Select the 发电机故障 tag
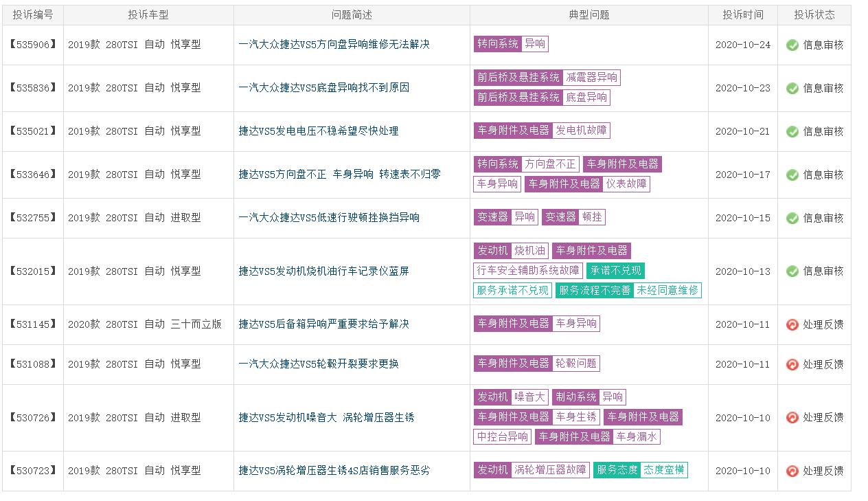 [x=581, y=131]
